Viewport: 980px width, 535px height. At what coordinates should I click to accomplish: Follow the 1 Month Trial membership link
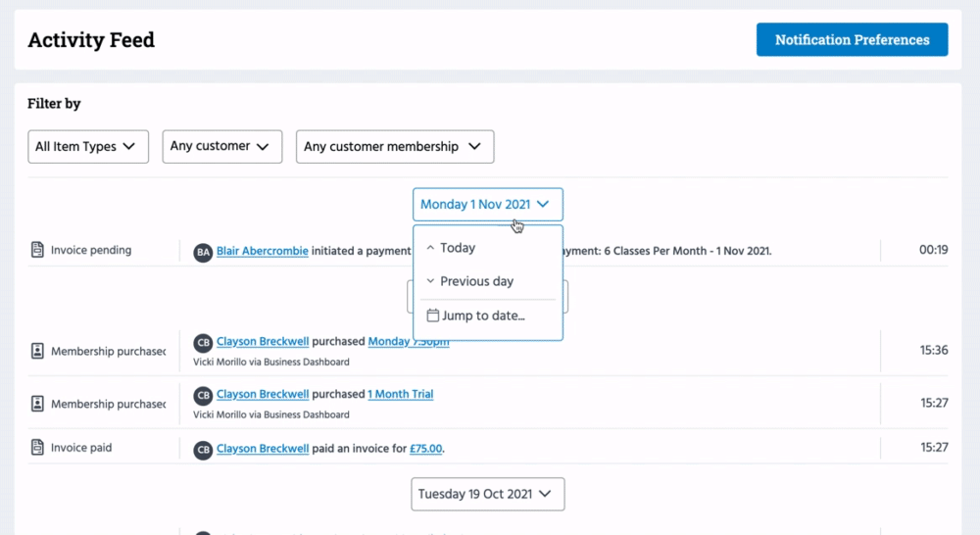400,394
